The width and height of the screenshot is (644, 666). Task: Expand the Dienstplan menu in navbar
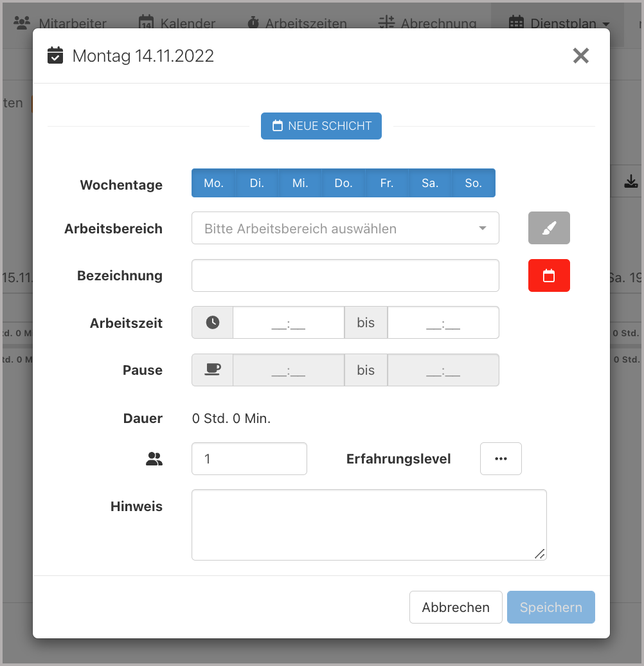click(x=559, y=24)
